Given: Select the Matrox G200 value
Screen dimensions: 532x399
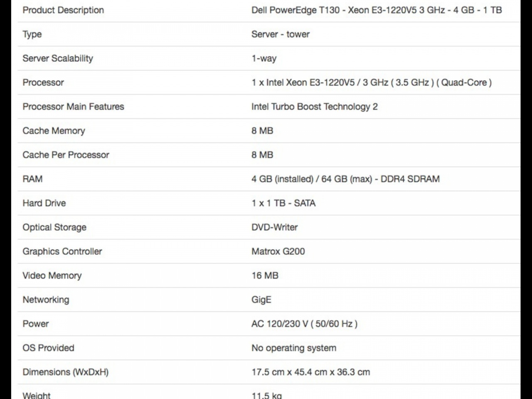Looking at the screenshot, I should (278, 251).
